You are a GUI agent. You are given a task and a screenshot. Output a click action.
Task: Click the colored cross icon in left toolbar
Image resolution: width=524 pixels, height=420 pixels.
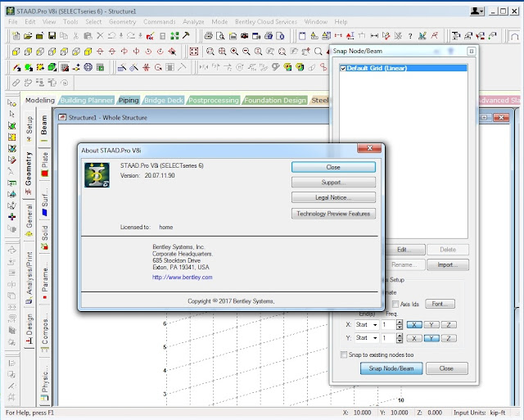coord(11,217)
